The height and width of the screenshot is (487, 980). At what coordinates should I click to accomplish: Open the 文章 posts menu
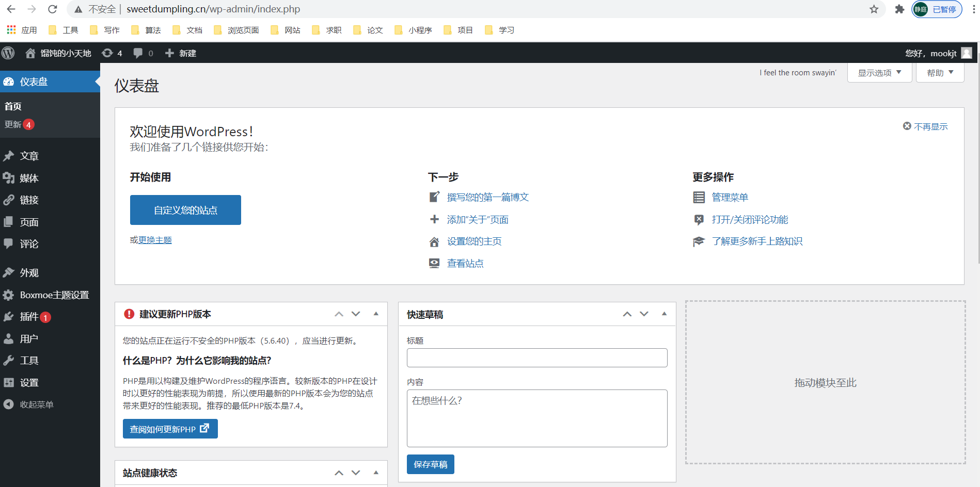(50, 156)
